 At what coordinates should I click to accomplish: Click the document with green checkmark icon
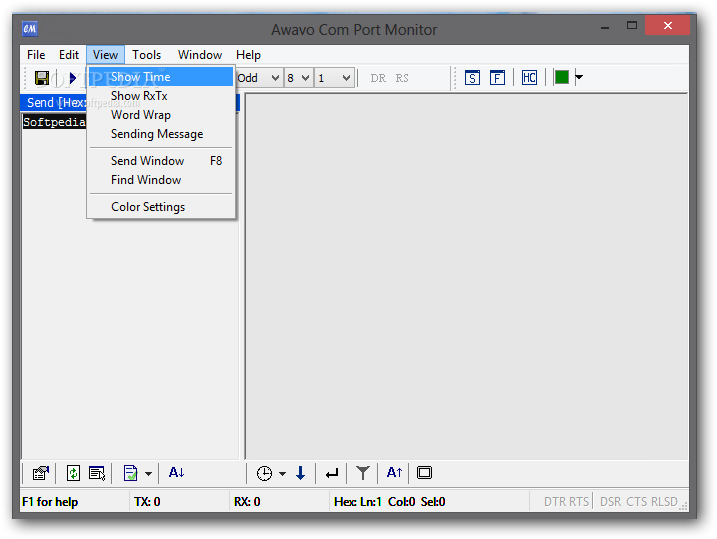(130, 473)
